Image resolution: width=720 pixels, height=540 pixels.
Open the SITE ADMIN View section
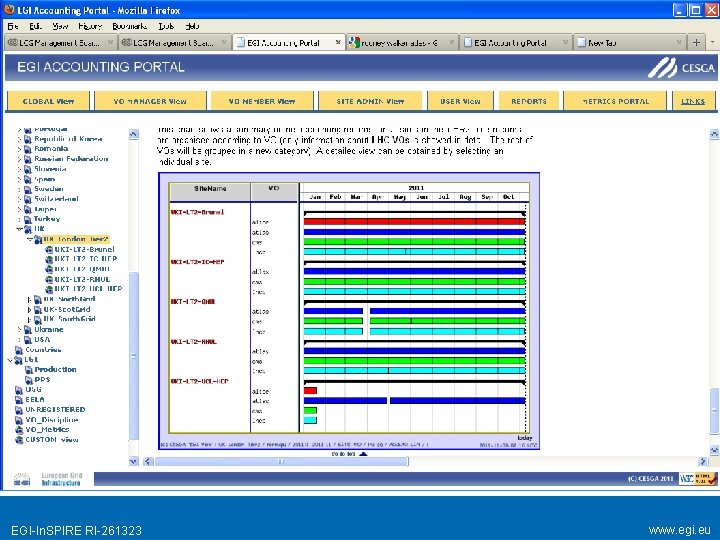pyautogui.click(x=370, y=101)
